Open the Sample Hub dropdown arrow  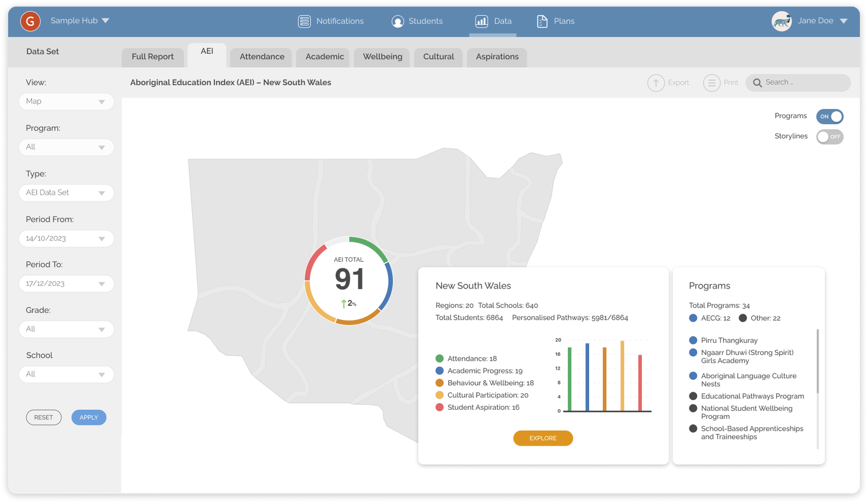[106, 21]
